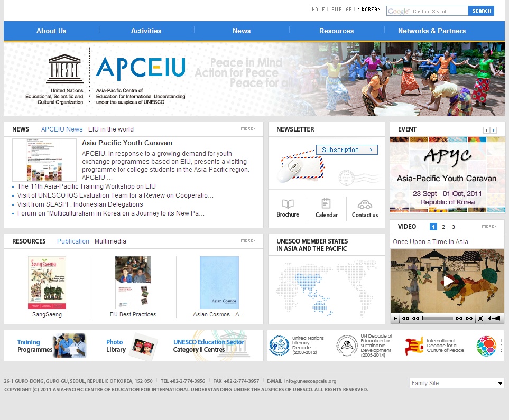Open the Resources menu
509x420 pixels.
pos(336,31)
